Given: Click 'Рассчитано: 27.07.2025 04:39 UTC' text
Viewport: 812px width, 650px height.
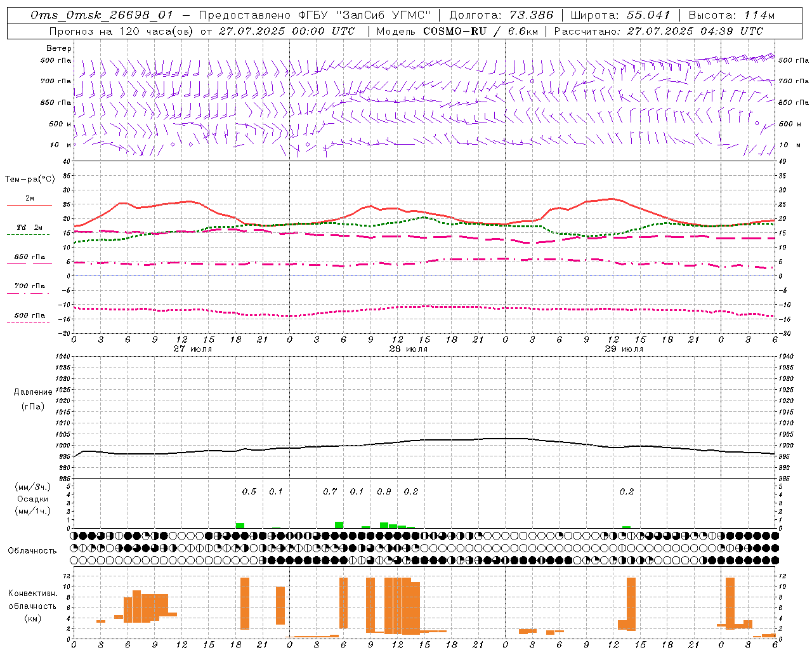Looking at the screenshot, I should pyautogui.click(x=658, y=31).
